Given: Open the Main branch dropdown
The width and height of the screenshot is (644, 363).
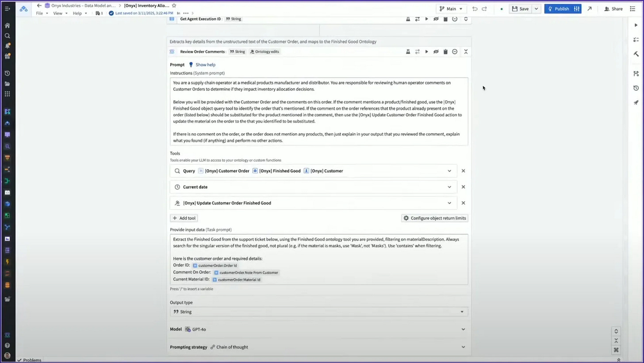Looking at the screenshot, I should 451,9.
